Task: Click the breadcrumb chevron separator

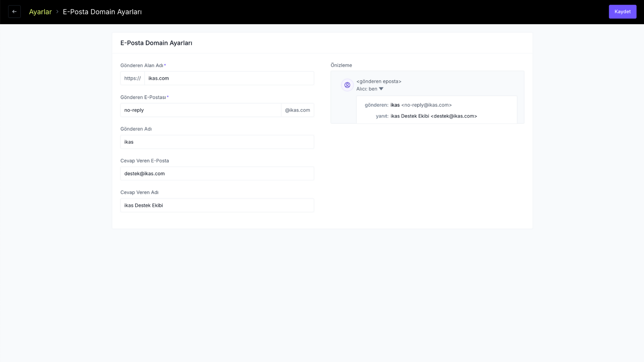Action: pos(57,12)
